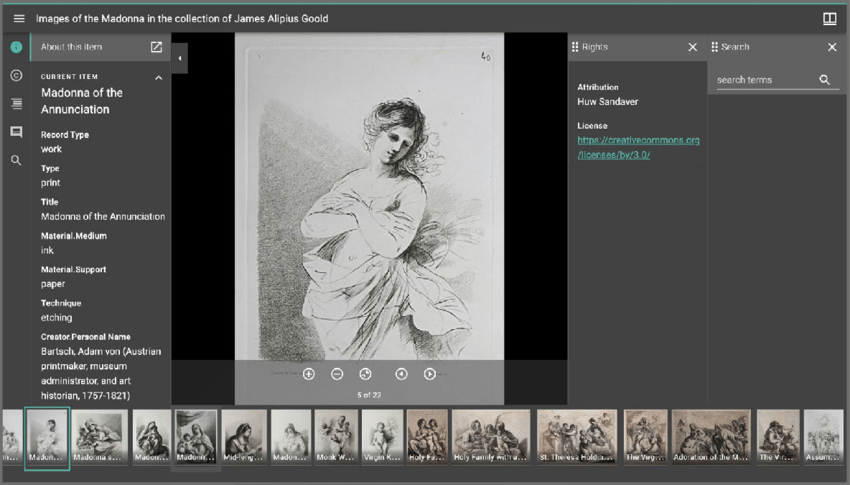Select the 'The Virg...' thumbnail
The width and height of the screenshot is (850, 485).
[x=646, y=437]
